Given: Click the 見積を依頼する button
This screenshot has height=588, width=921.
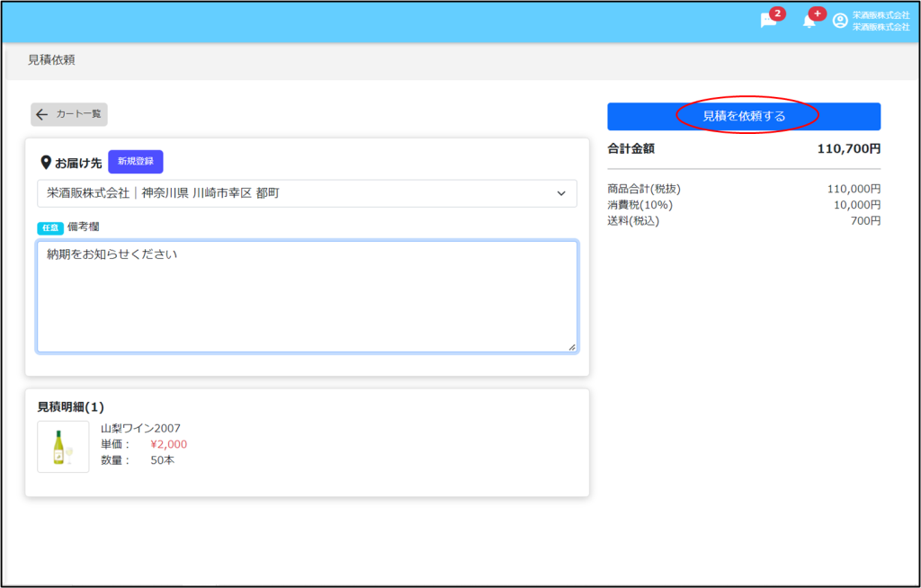Looking at the screenshot, I should [744, 116].
